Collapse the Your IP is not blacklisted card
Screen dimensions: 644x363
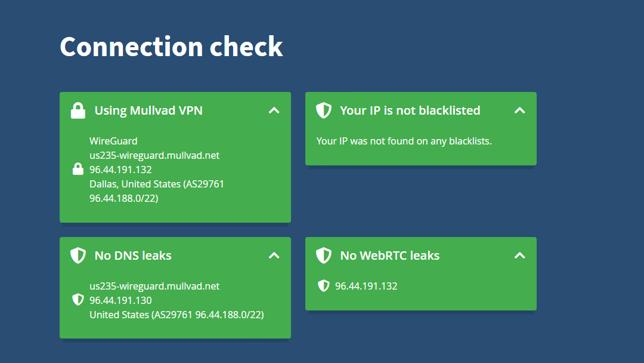pos(519,110)
